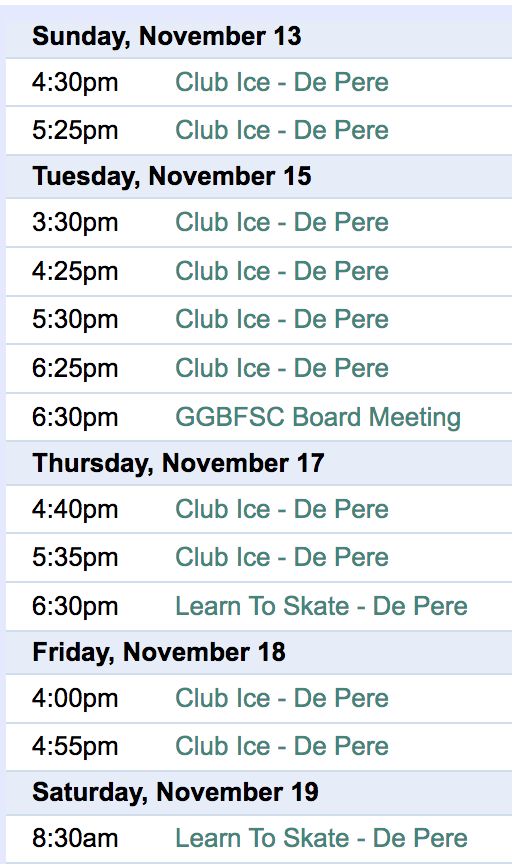
Task: View Thursday 5:35pm Club Ice session
Action: (x=282, y=557)
